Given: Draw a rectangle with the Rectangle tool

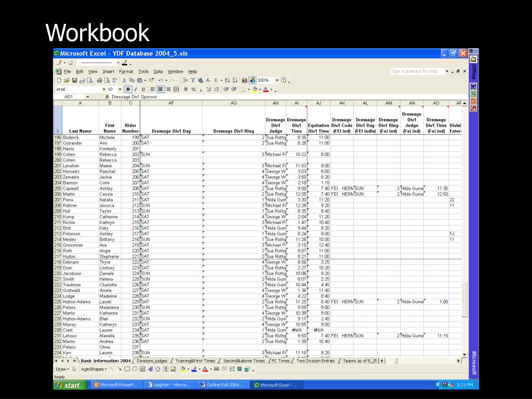Looking at the screenshot, I should point(127,369).
